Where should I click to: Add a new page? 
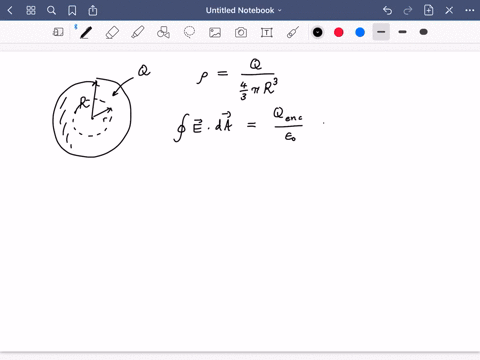pyautogui.click(x=429, y=11)
